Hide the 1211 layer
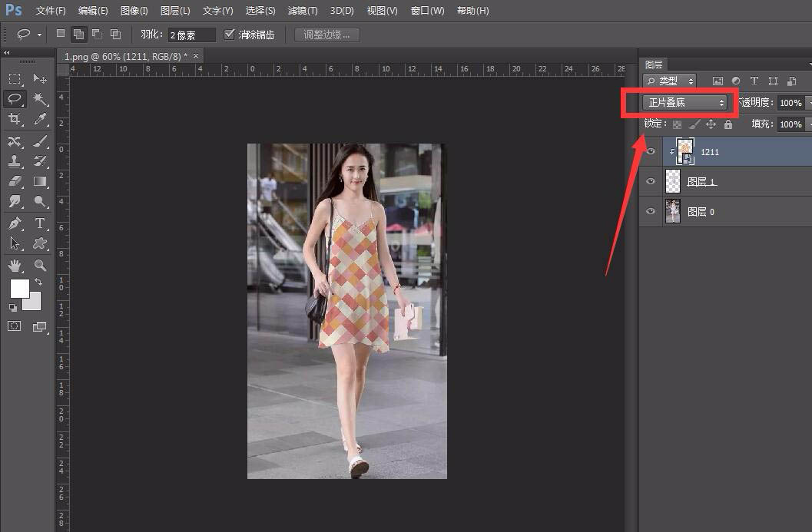This screenshot has height=532, width=812. coord(651,151)
